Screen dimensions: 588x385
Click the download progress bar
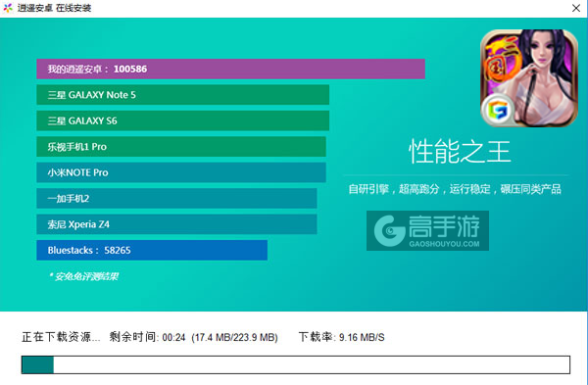(296, 364)
